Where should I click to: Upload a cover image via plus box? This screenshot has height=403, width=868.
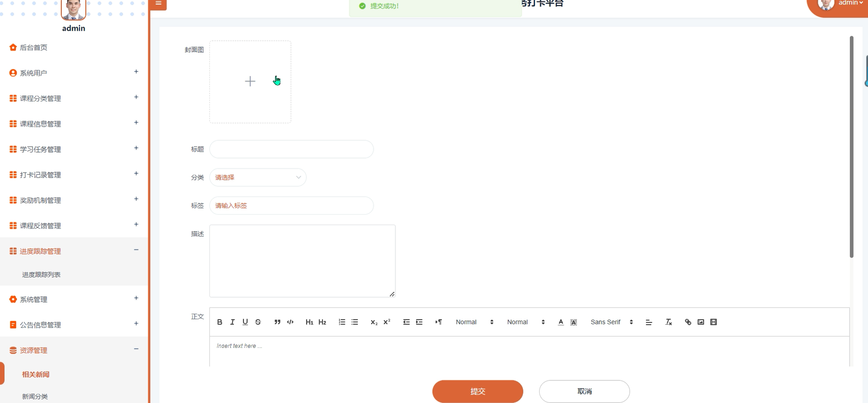[250, 82]
